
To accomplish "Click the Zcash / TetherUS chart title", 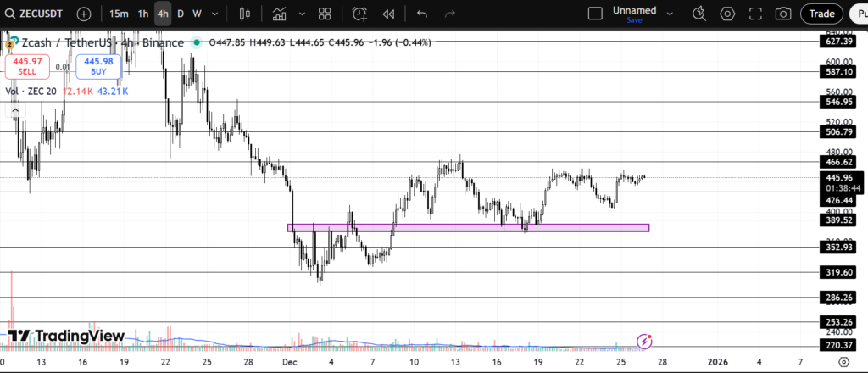I will tap(103, 42).
